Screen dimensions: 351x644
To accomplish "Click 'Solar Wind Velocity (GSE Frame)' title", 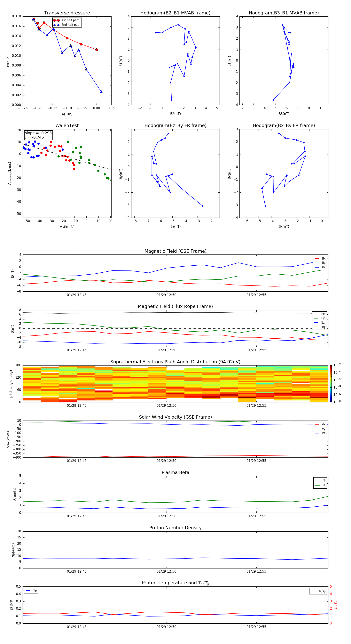I will (x=175, y=417).
